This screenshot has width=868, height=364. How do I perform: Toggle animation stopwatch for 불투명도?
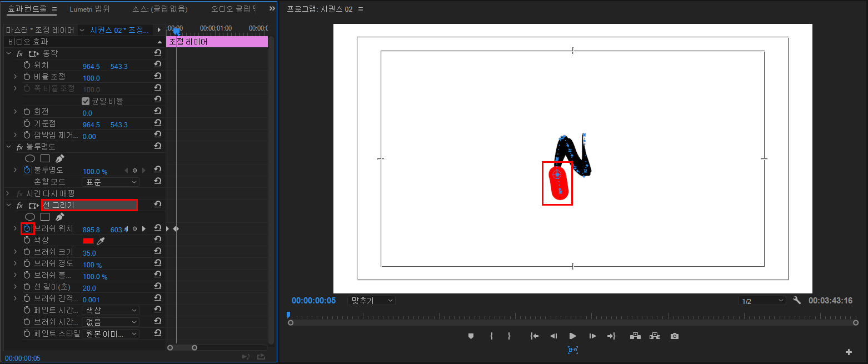27,170
